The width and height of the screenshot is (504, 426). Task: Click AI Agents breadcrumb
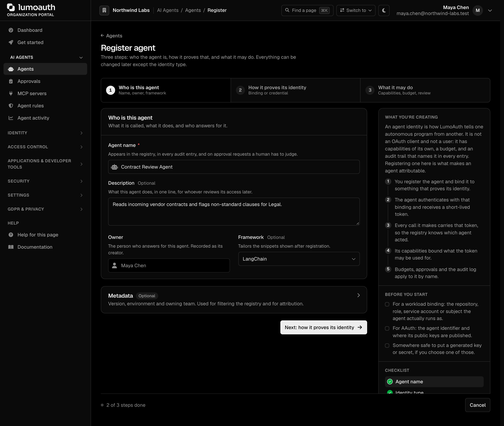[168, 10]
